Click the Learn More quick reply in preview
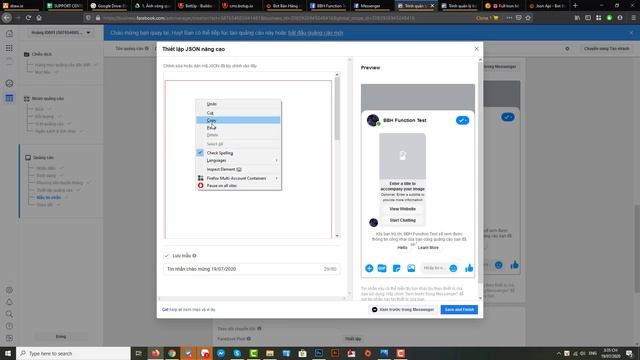This screenshot has height=360, width=640. 428,248
